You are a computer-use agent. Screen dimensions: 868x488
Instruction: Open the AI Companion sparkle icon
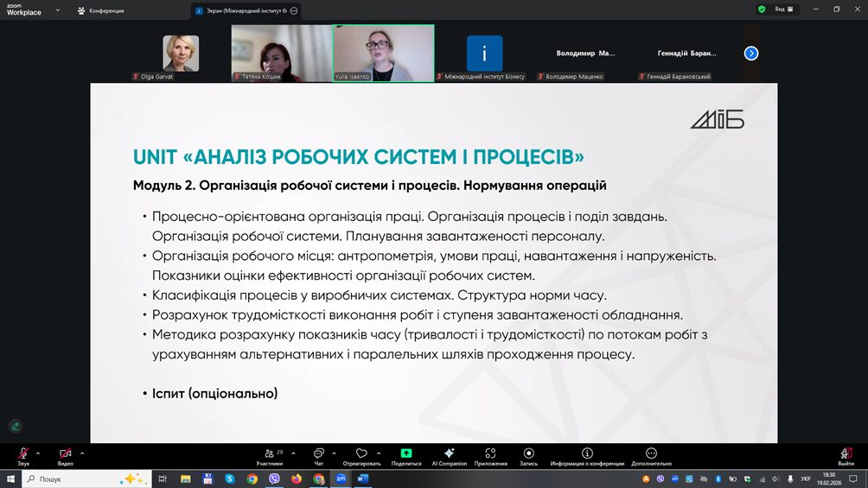tap(449, 454)
